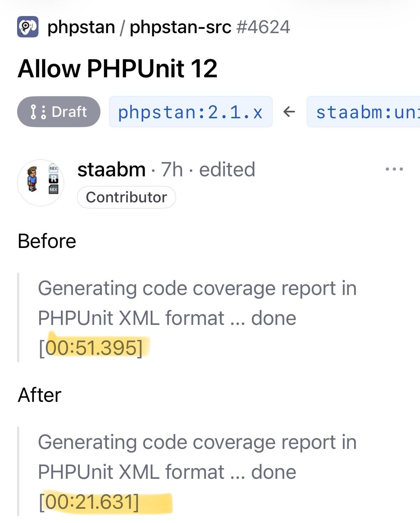Click the 7h comment timestamp
Image resolution: width=420 pixels, height=523 pixels.
pos(172,170)
